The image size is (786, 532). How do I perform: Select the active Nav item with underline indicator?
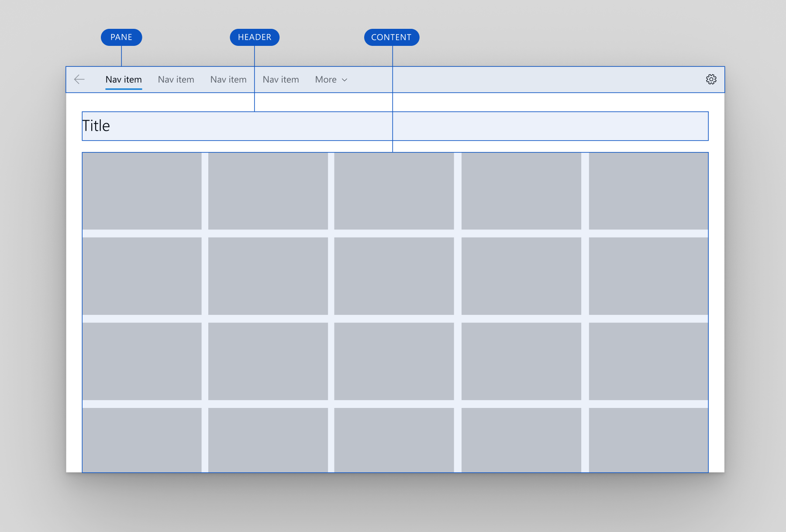click(124, 79)
